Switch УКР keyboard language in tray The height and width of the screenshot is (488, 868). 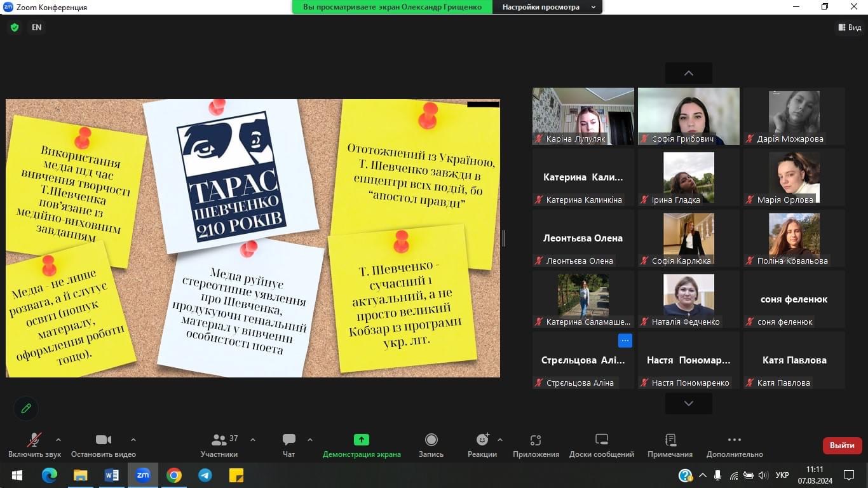pyautogui.click(x=783, y=475)
